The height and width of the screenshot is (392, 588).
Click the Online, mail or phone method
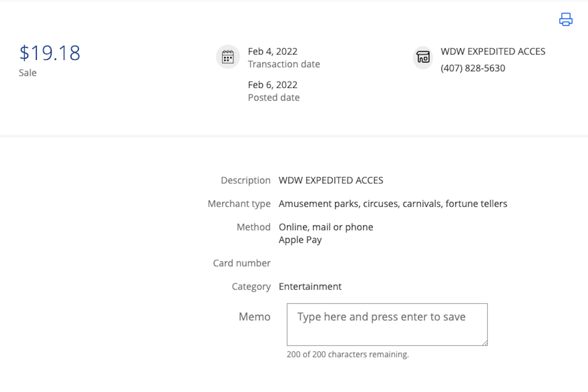[326, 227]
